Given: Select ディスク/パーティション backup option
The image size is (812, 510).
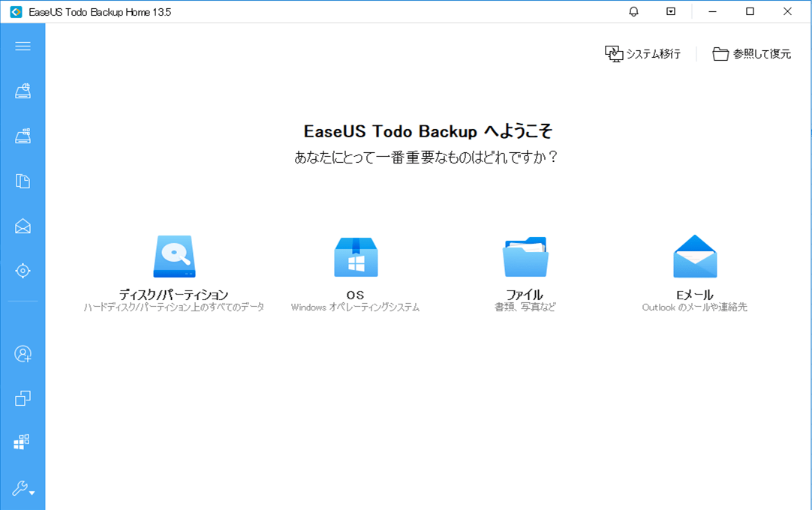Looking at the screenshot, I should [x=173, y=274].
